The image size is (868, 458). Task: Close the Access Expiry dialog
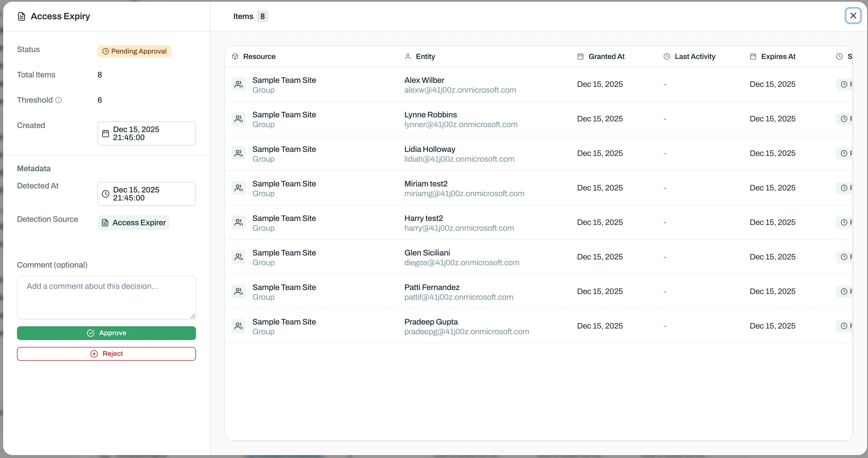(x=853, y=16)
